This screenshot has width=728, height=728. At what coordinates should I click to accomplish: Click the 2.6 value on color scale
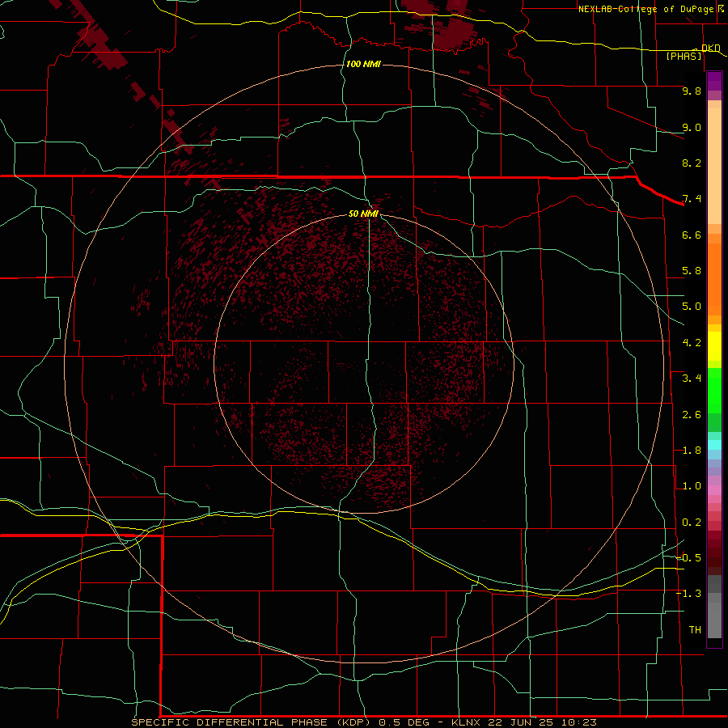(x=692, y=415)
